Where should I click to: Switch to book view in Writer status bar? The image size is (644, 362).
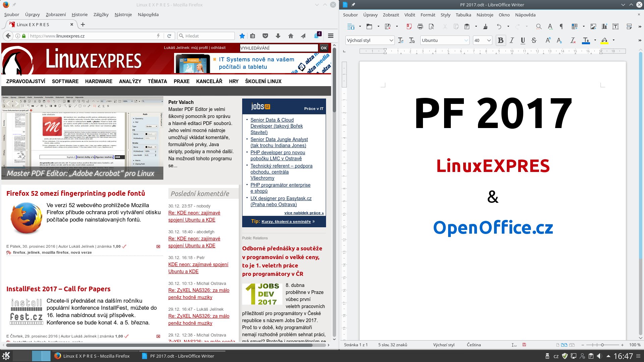point(572,345)
